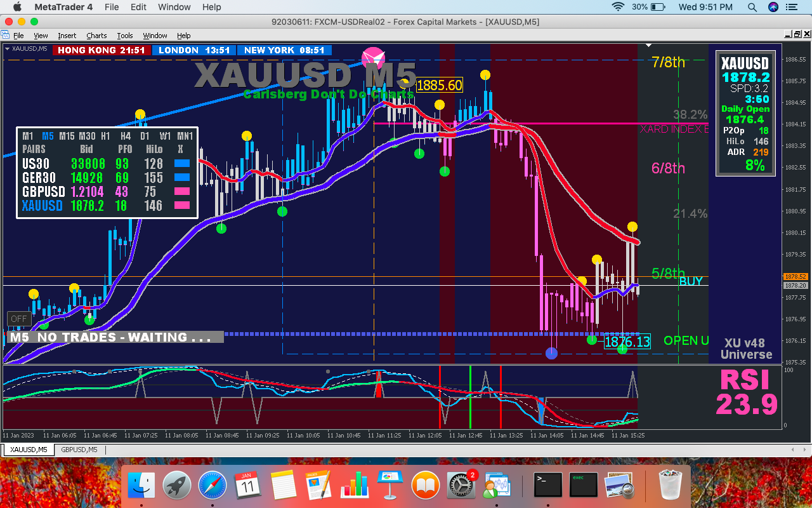812x508 pixels.
Task: Open the Notes app in the Dock
Action: pos(284,486)
